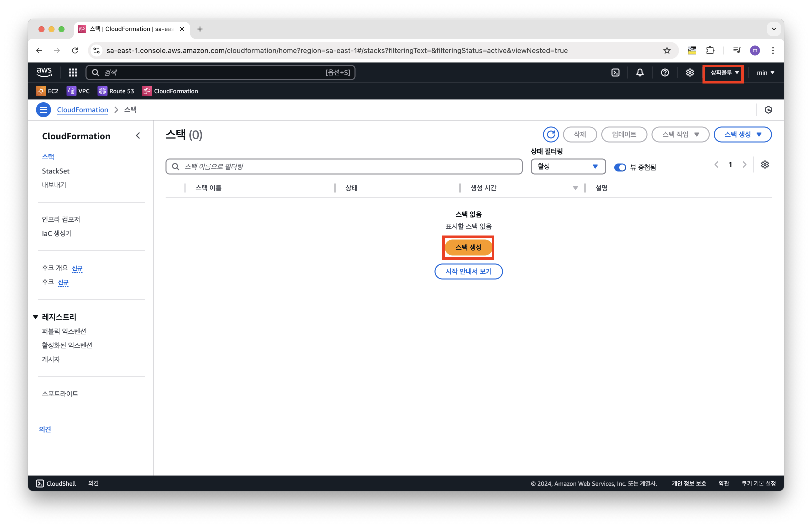Viewport: 812px width, 528px height.
Task: Open IaC 생성기 in the sidebar
Action: [x=57, y=233]
